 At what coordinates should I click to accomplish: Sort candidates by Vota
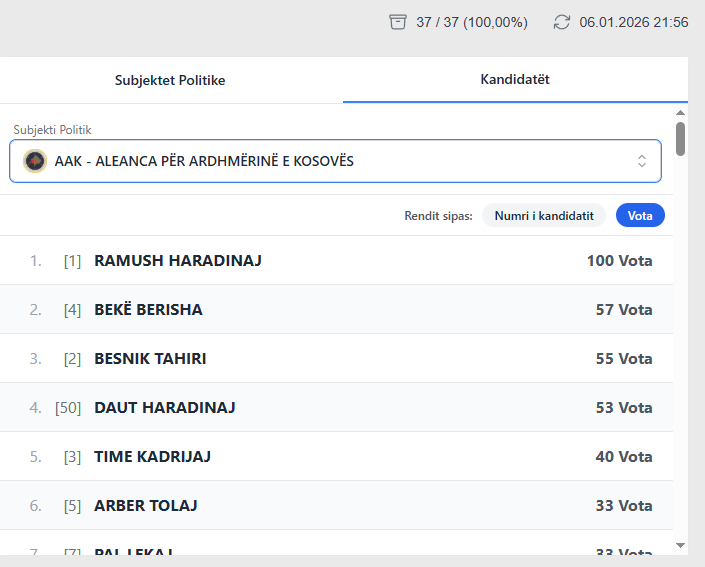tap(640, 215)
